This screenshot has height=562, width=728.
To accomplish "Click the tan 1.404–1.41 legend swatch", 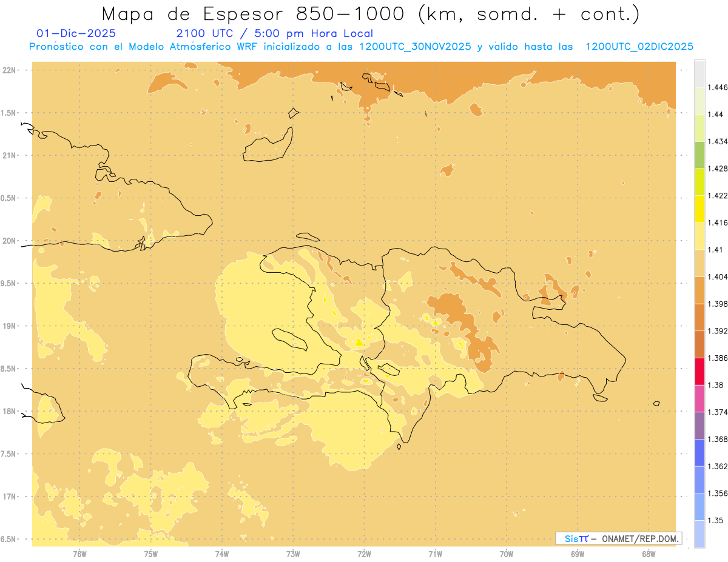I will click(699, 263).
